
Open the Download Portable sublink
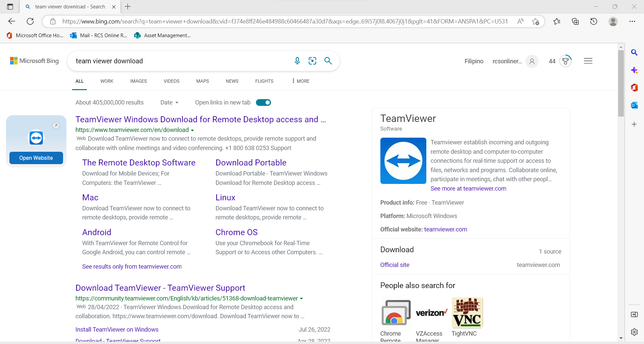[x=251, y=162]
